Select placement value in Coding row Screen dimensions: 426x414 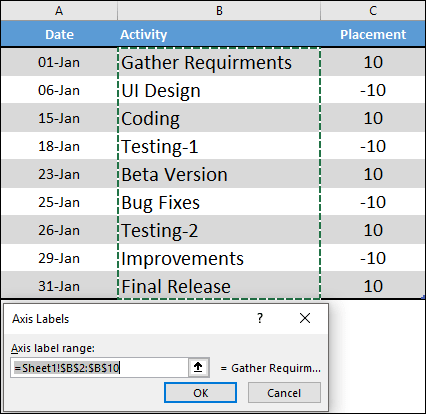pos(373,118)
